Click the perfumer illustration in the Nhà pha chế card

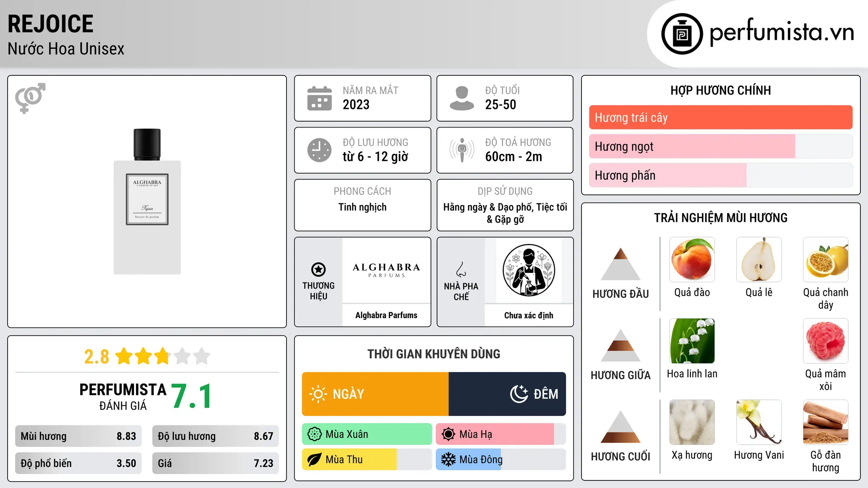[x=529, y=270]
